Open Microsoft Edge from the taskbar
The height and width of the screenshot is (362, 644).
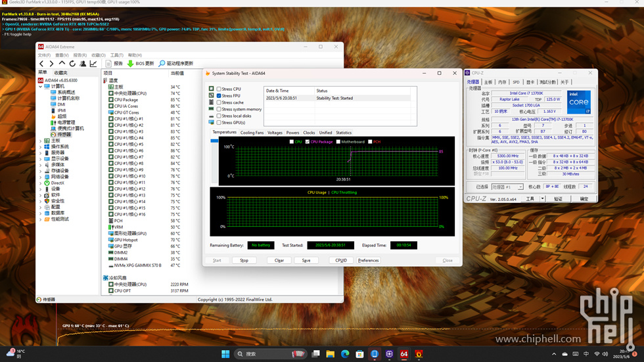(345, 354)
